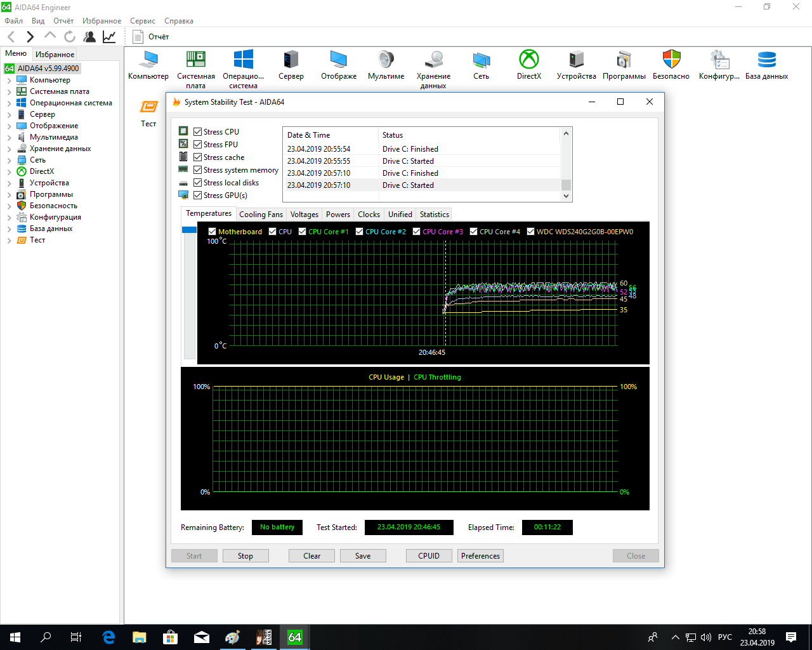Screen dimensions: 812x650
Task: Toggle Motherboard temperature graph checkbox
Action: coord(213,232)
